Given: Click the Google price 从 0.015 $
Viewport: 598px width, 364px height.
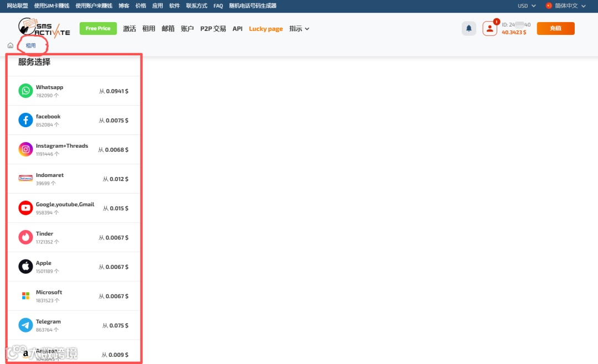Looking at the screenshot, I should tap(116, 208).
